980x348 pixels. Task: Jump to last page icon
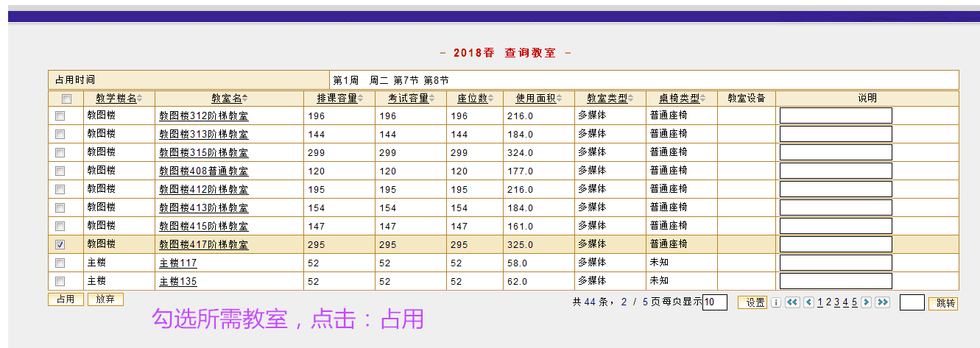[882, 302]
